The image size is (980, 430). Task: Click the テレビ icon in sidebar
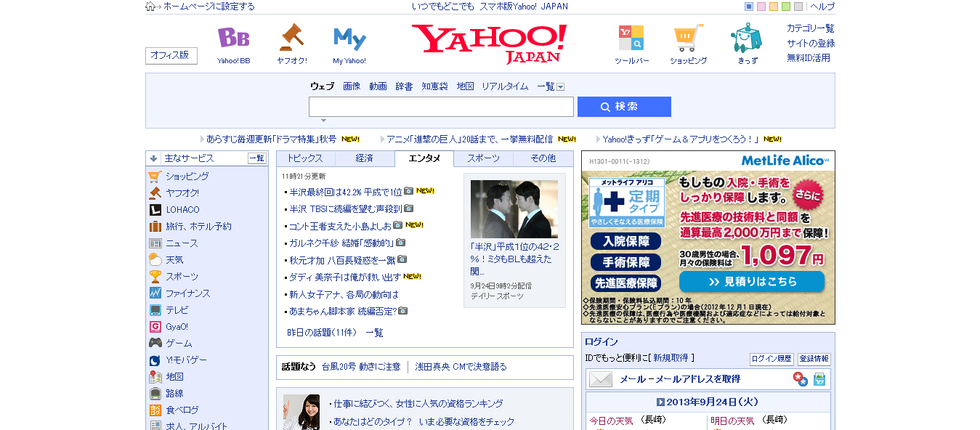click(155, 310)
